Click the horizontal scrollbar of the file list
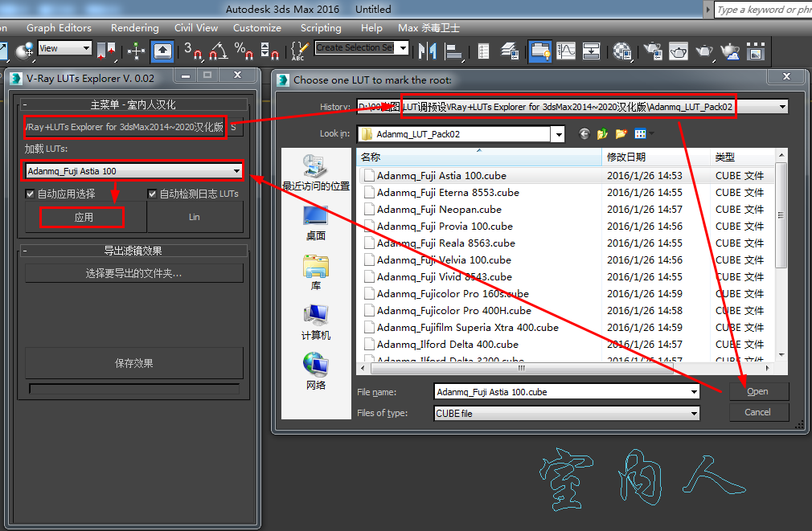 coord(522,369)
